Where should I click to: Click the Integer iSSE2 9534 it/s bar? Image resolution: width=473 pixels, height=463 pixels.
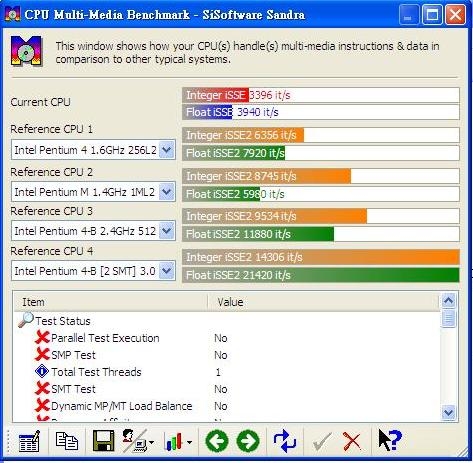point(321,216)
